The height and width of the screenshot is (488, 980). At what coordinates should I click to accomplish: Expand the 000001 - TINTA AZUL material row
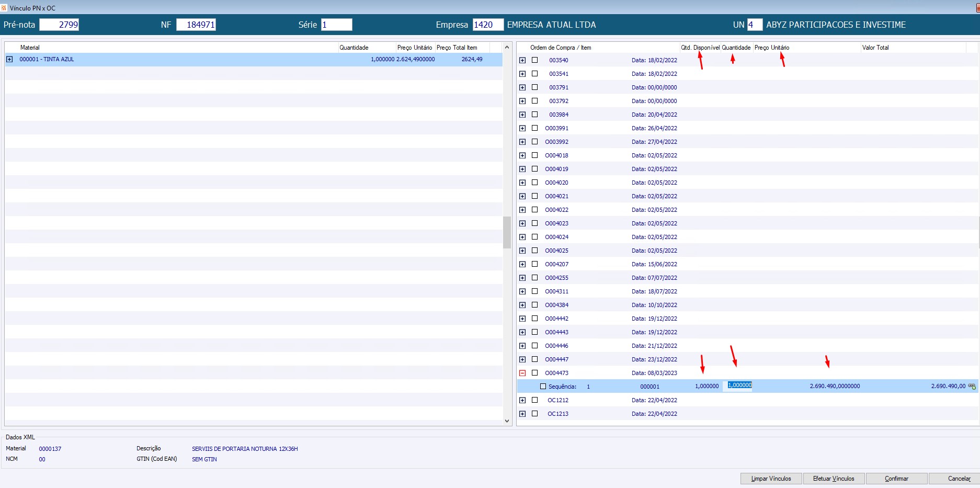(x=9, y=59)
